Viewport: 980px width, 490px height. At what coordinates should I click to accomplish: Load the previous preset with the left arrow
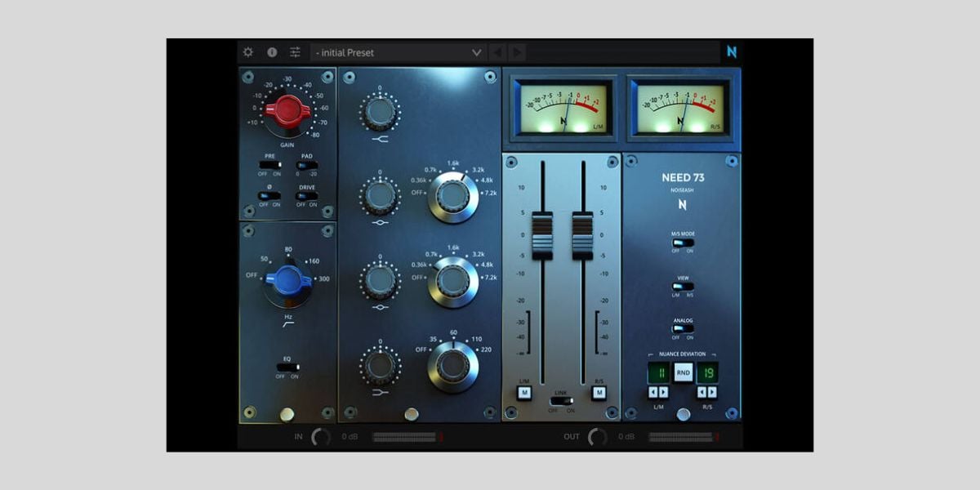pyautogui.click(x=497, y=52)
